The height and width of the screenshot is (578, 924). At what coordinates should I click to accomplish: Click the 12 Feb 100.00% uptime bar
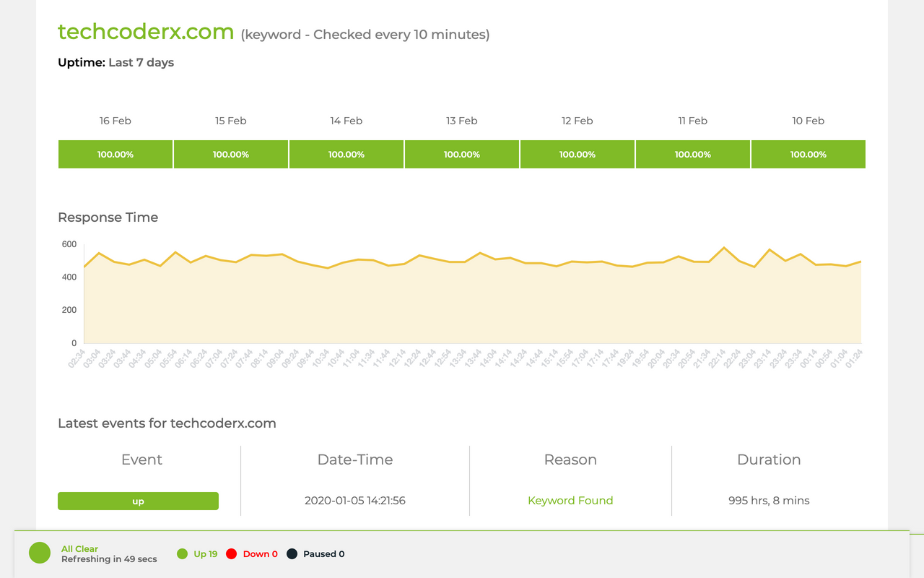(x=577, y=155)
